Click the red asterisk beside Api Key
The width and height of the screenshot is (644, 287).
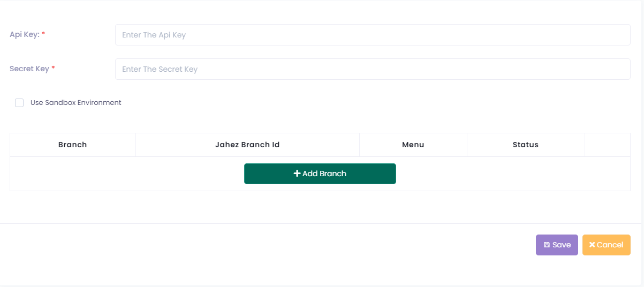(x=43, y=34)
